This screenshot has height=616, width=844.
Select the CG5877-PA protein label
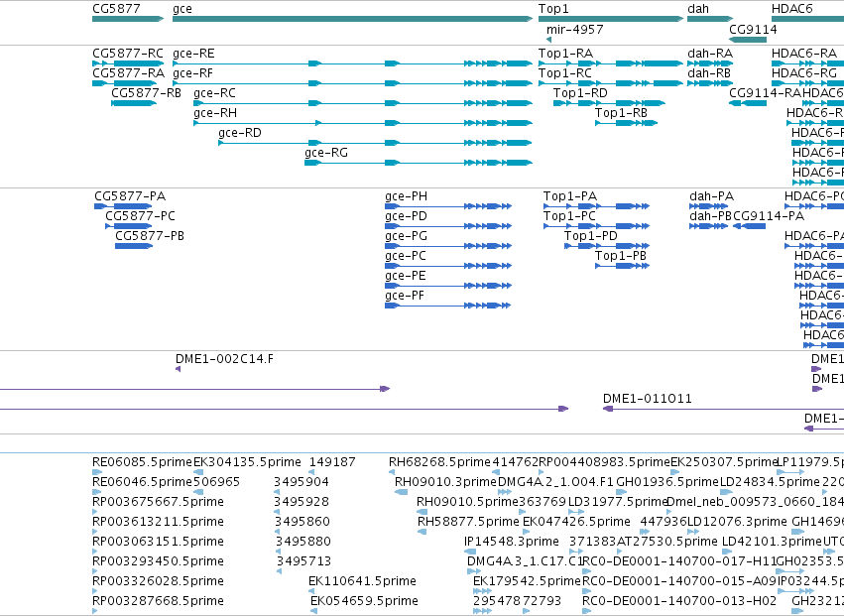pyautogui.click(x=130, y=196)
